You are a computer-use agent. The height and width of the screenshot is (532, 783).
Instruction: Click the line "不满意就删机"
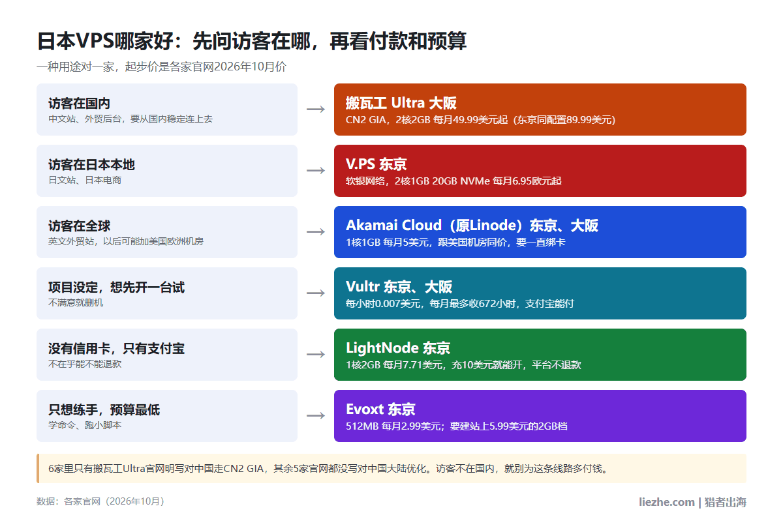76,303
